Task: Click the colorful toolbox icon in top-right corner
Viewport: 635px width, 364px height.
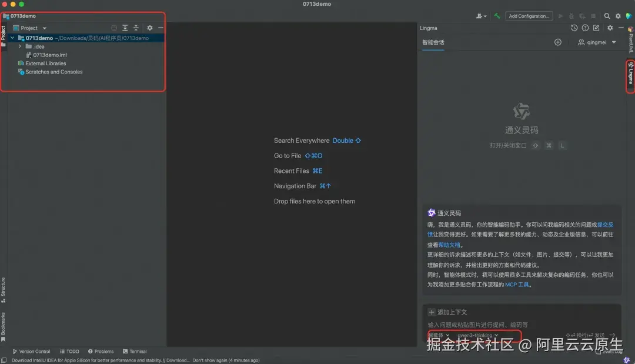Action: pos(629,16)
